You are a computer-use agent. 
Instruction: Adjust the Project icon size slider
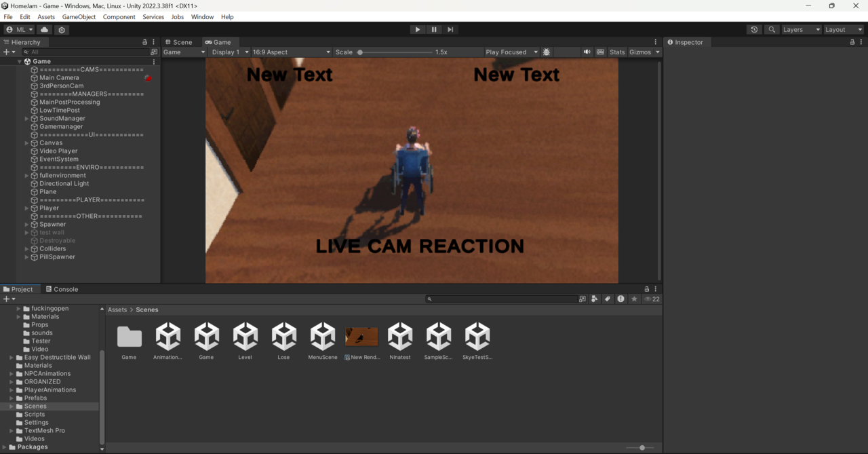[641, 448]
